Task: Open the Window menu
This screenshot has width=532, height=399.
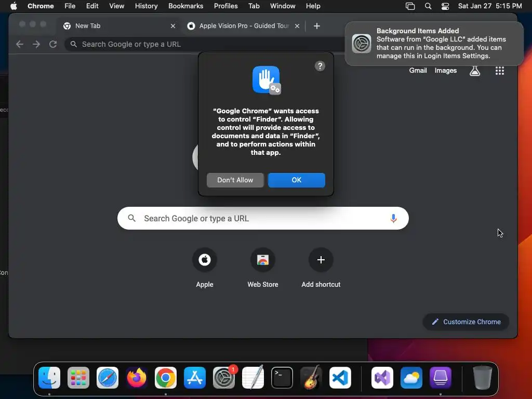Action: 283,6
